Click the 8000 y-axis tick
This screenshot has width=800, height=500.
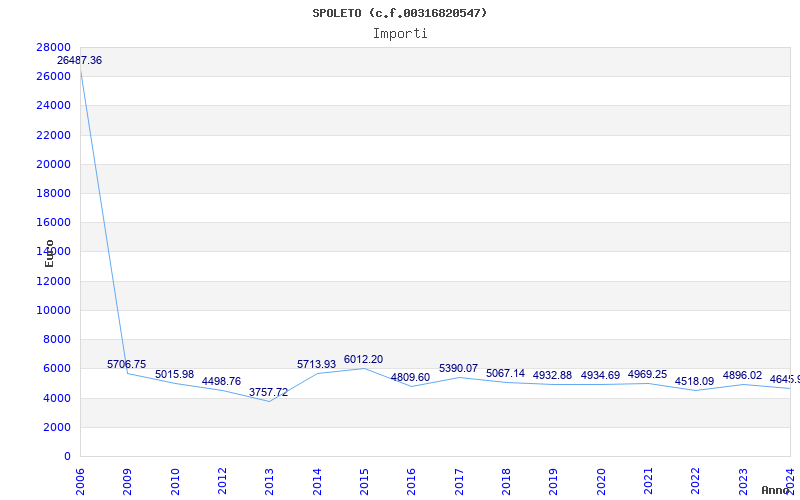pyautogui.click(x=57, y=339)
